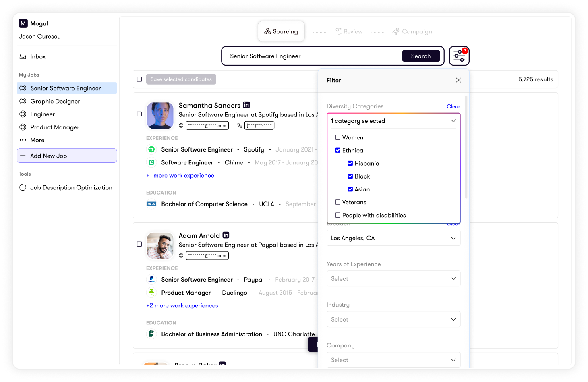Open Samantha Sanders' LinkedIn icon
Viewport: 588px width, 382px height.
[246, 105]
